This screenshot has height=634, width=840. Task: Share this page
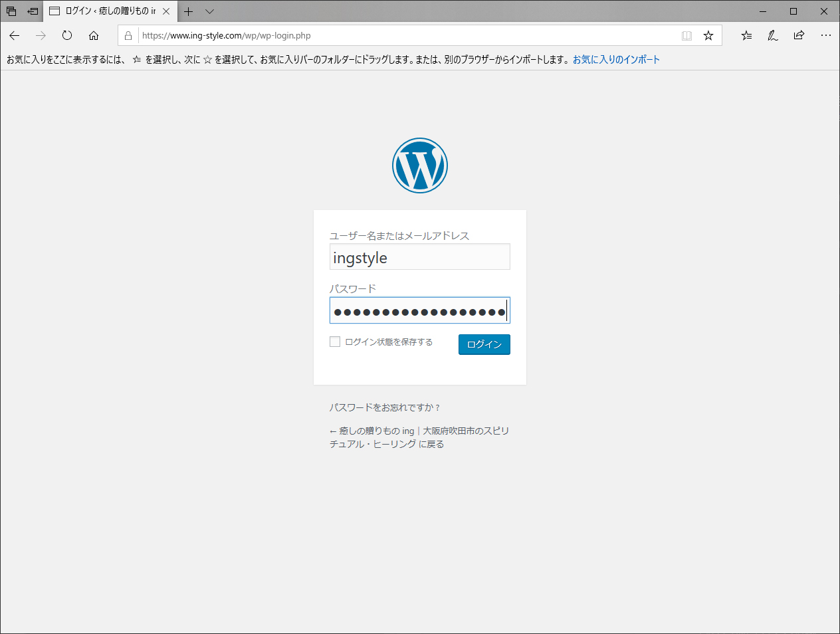pos(799,36)
